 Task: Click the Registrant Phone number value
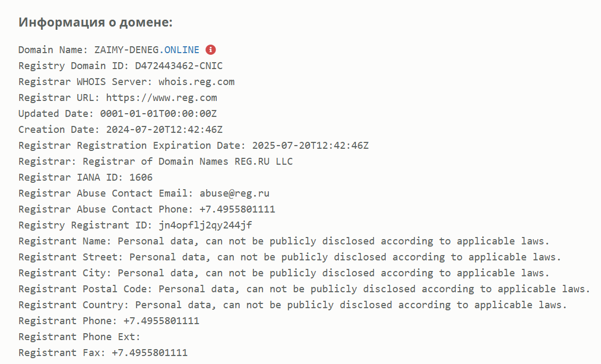pos(162,321)
